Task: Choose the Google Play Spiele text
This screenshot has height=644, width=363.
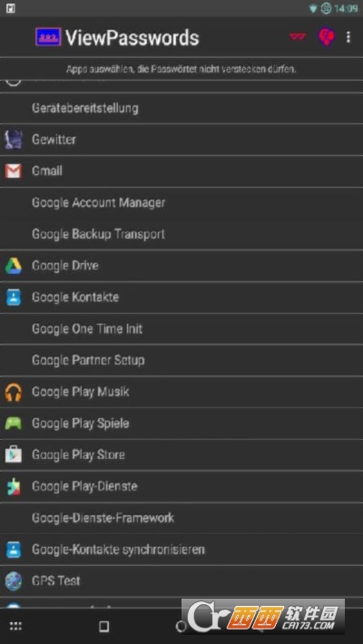Action: 81,424
